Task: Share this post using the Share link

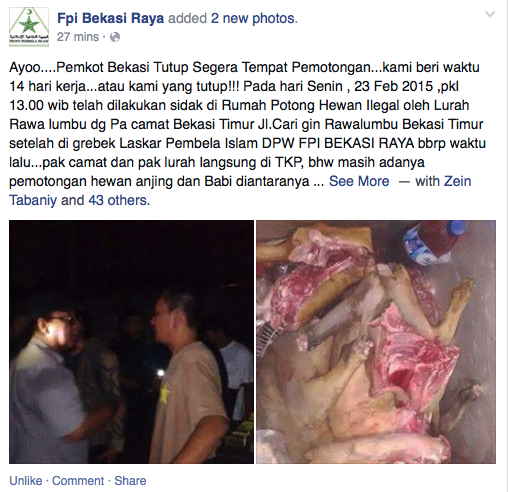Action: 130,481
